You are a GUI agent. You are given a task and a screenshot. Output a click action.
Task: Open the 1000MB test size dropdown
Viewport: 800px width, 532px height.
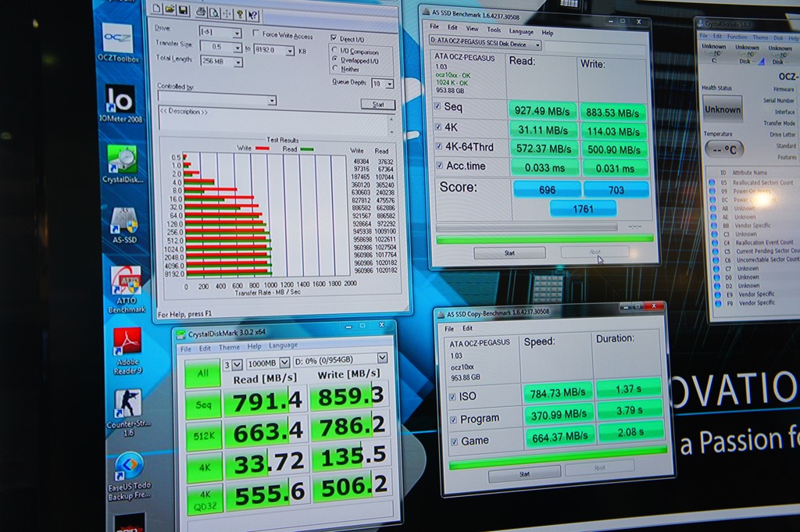(x=284, y=362)
